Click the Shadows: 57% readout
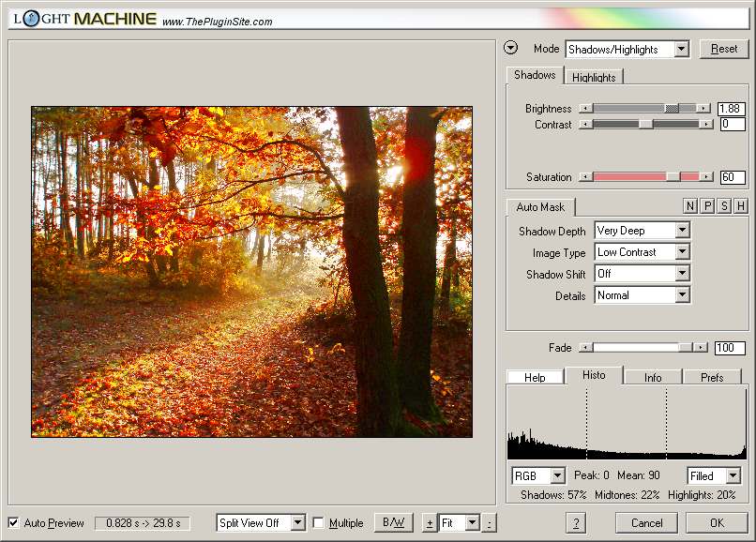Screen dimensions: 756x542 pos(553,495)
